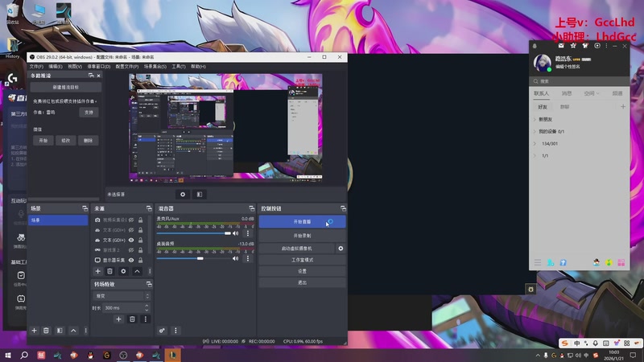Click QQ search field
This screenshot has height=362, width=644.
(579, 81)
